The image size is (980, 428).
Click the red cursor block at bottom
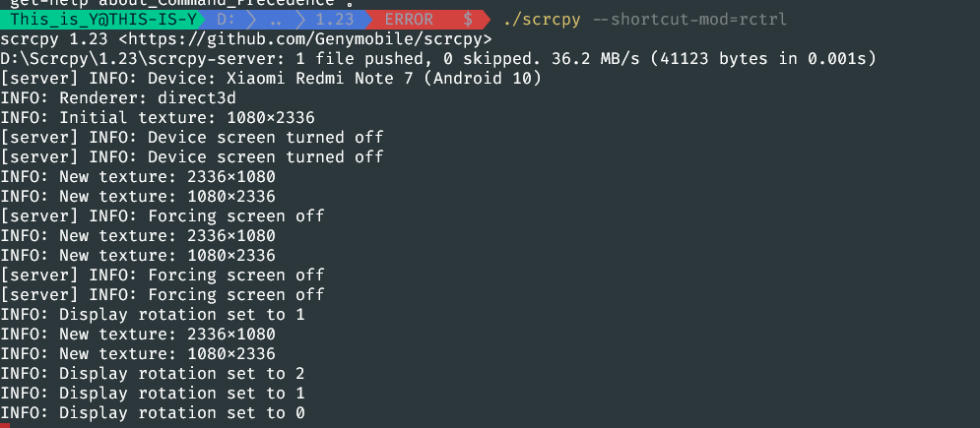pos(5,425)
